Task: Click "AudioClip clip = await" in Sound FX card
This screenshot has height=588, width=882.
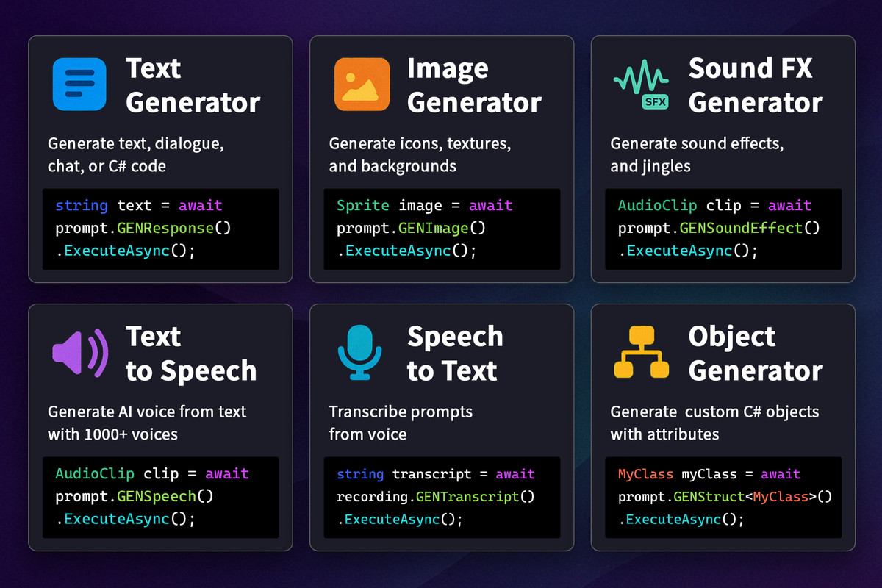Action: pyautogui.click(x=715, y=206)
